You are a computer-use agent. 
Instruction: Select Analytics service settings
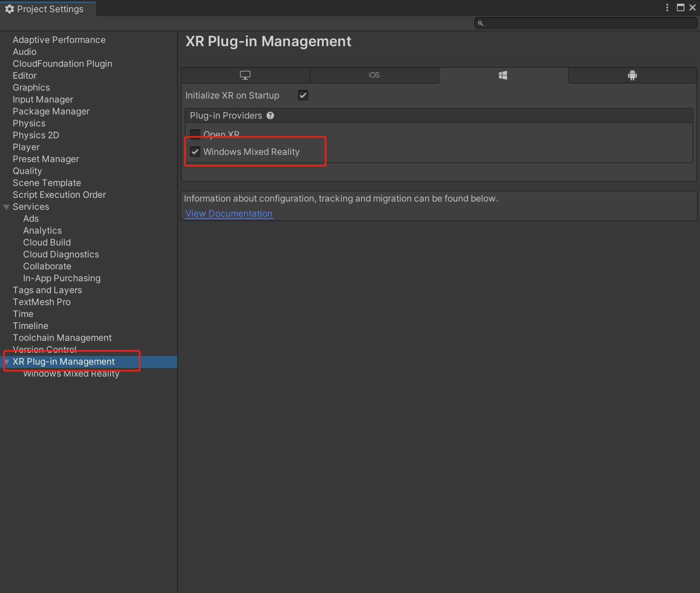(x=42, y=230)
